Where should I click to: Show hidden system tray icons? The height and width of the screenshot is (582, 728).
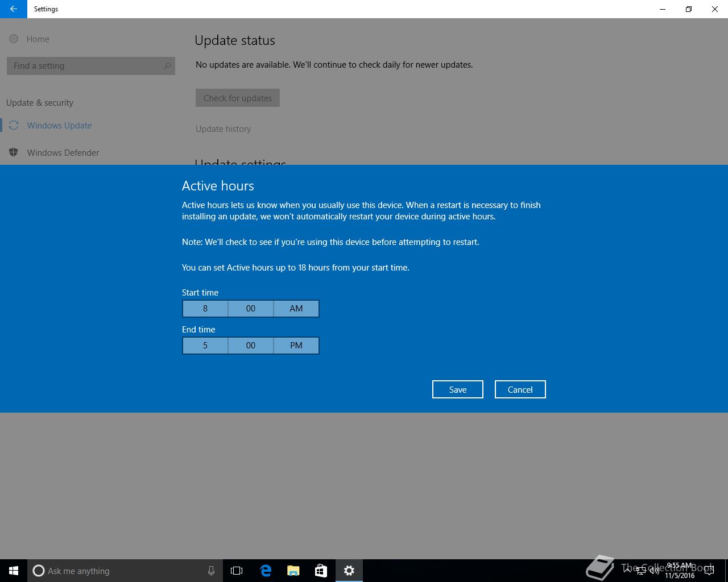[x=627, y=571]
